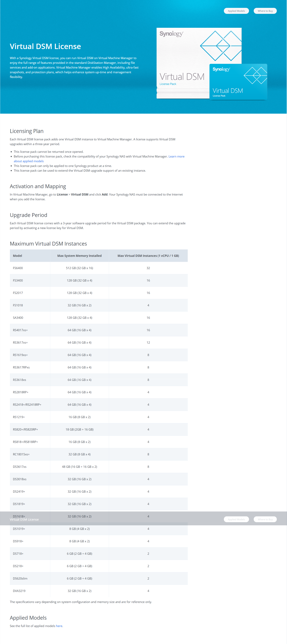The width and height of the screenshot is (287, 644).
Task: Click Where to Buy in the sticky bar
Action: (x=265, y=519)
